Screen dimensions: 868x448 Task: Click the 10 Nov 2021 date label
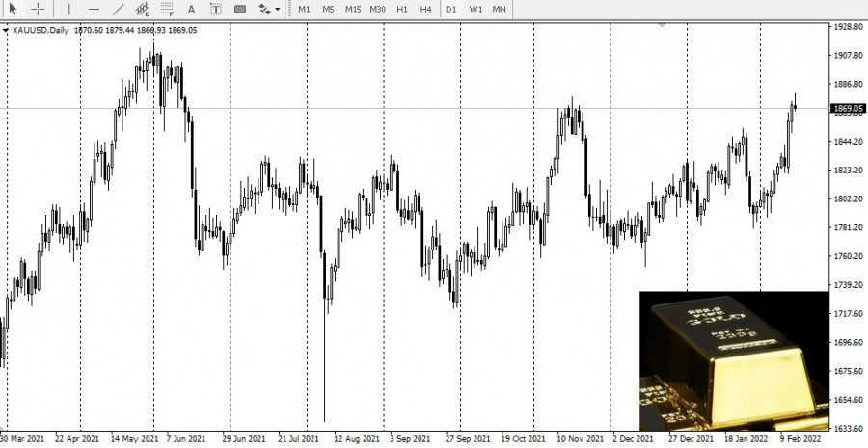coord(581,439)
